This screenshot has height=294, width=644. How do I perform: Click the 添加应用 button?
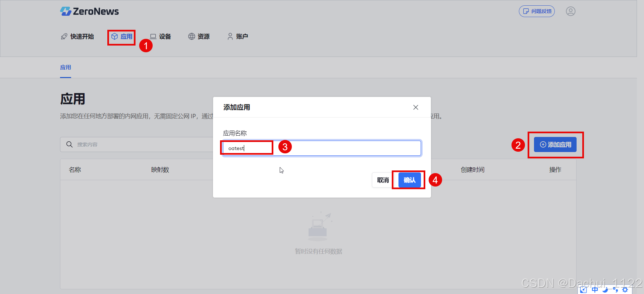tap(555, 145)
